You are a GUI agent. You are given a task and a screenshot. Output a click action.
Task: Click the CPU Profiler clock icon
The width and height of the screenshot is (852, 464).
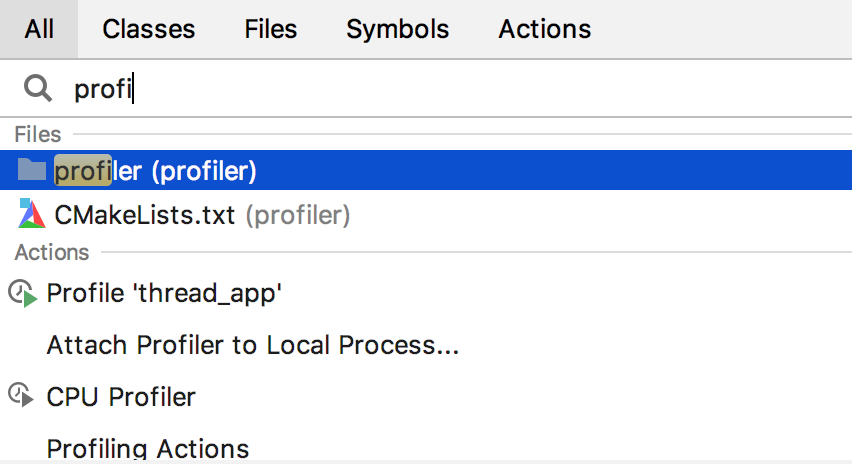point(23,396)
